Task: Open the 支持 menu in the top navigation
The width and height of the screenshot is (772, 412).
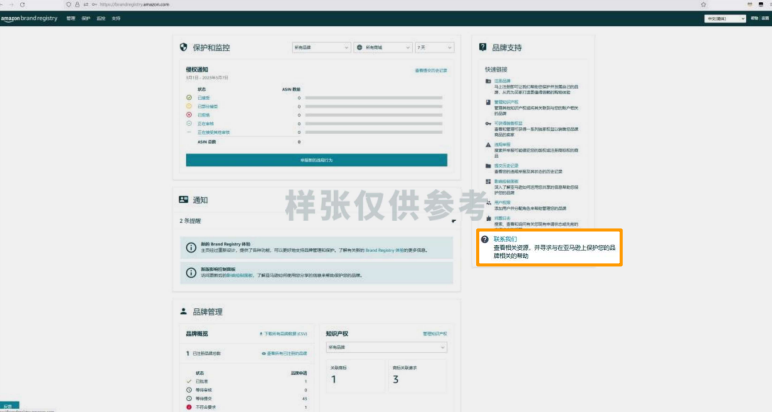Action: tap(116, 18)
